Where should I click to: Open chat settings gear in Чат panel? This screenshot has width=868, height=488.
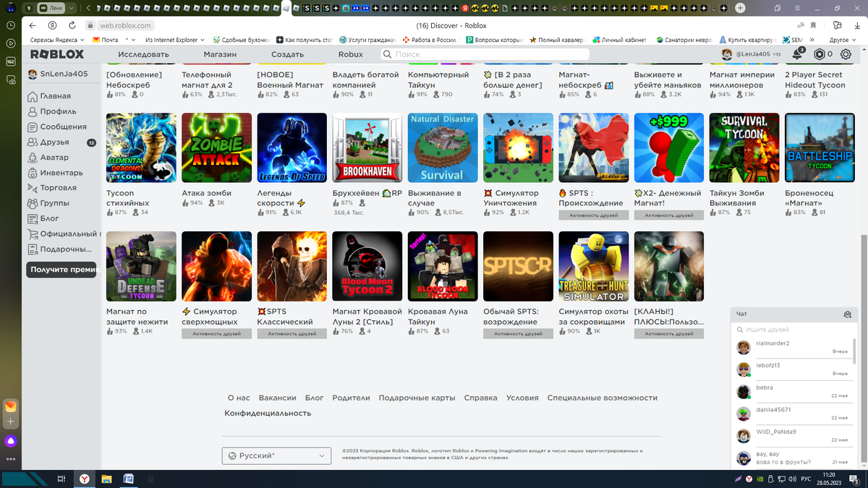point(847,314)
